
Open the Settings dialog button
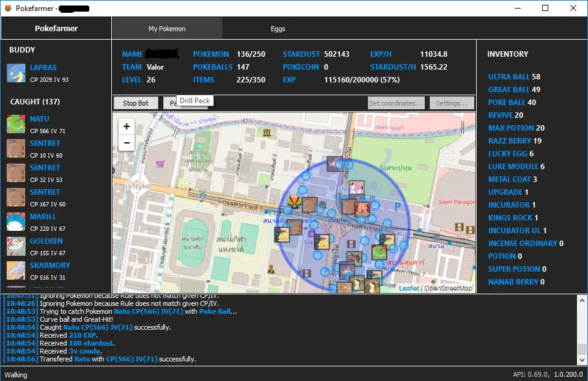coord(452,103)
